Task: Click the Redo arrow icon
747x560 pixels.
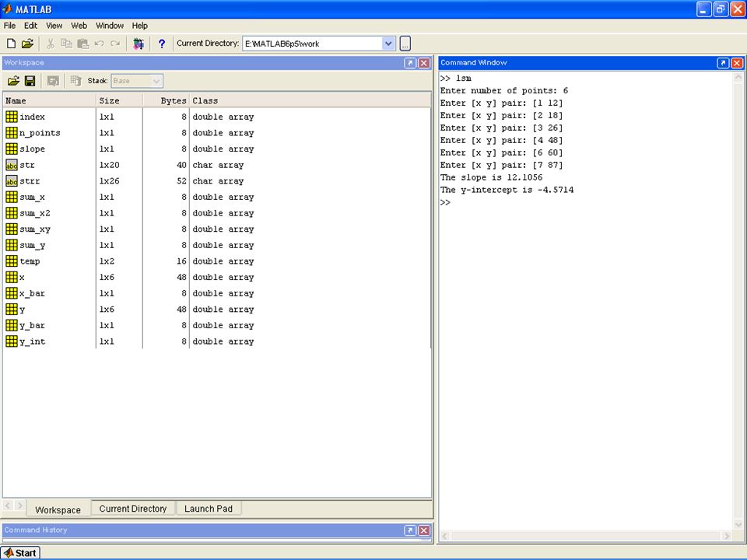Action: pos(115,44)
